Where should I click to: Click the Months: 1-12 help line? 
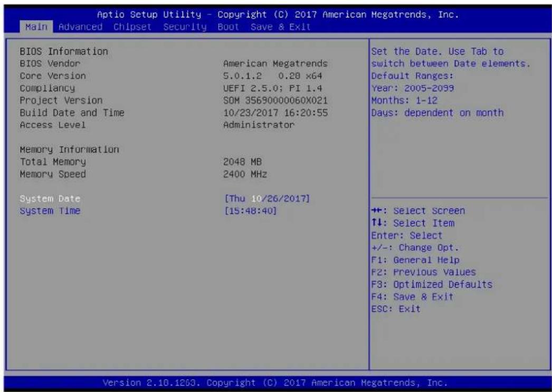[x=404, y=100]
